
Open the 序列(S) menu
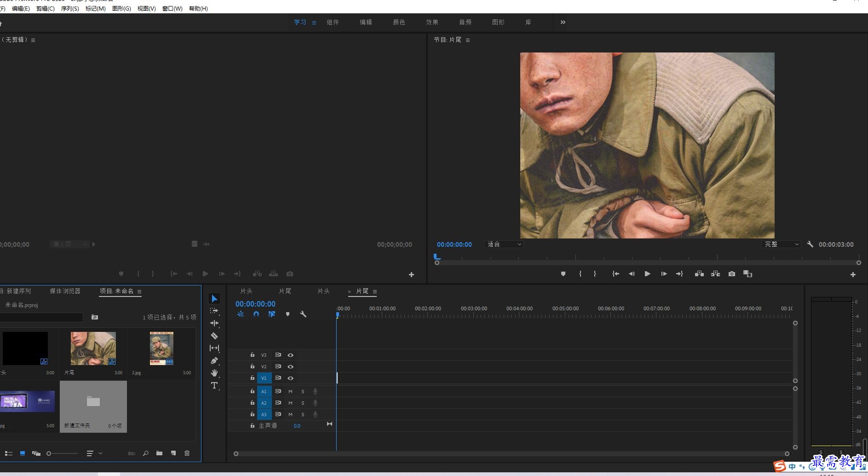70,8
